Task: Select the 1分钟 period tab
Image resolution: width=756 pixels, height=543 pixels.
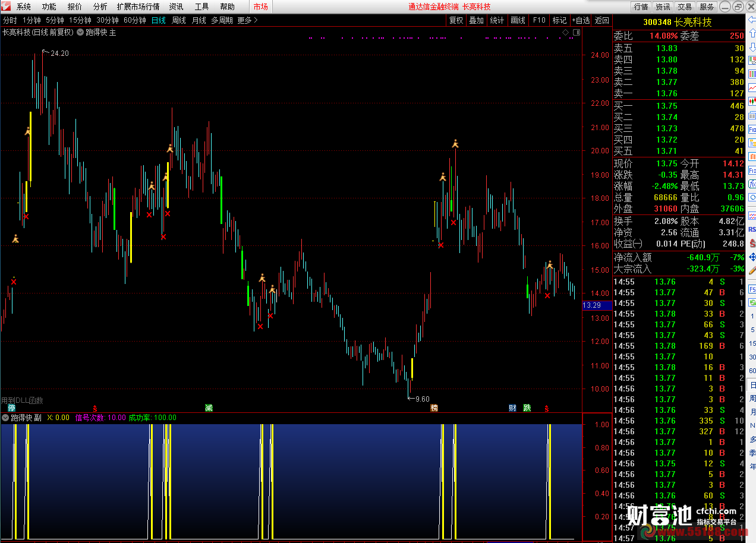Action: point(31,20)
